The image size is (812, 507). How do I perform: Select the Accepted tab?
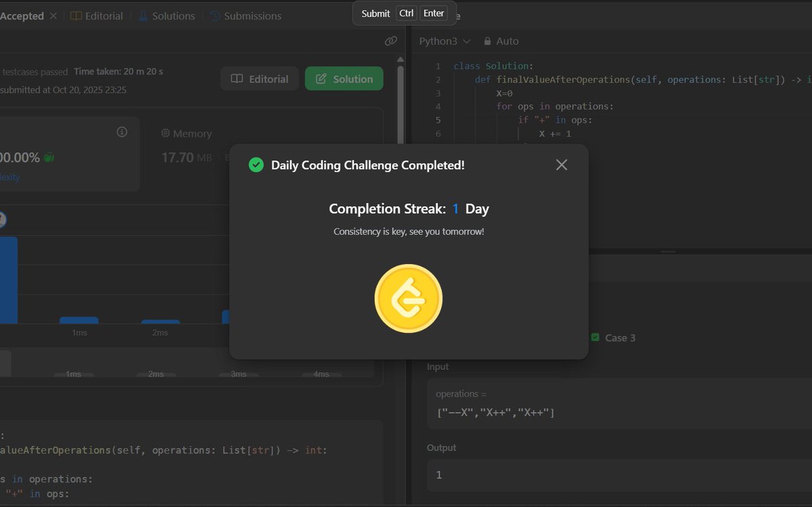point(22,16)
